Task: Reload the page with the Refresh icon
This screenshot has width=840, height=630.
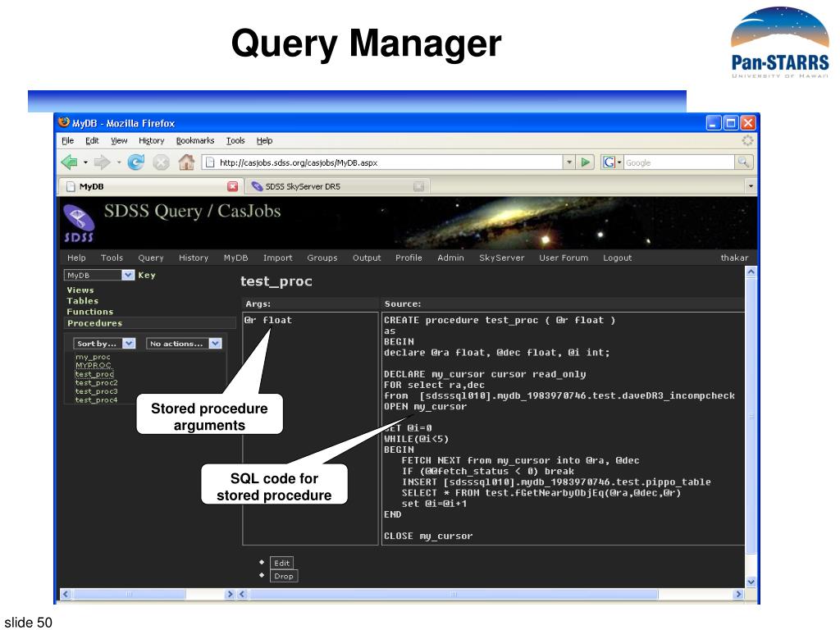Action: (136, 162)
